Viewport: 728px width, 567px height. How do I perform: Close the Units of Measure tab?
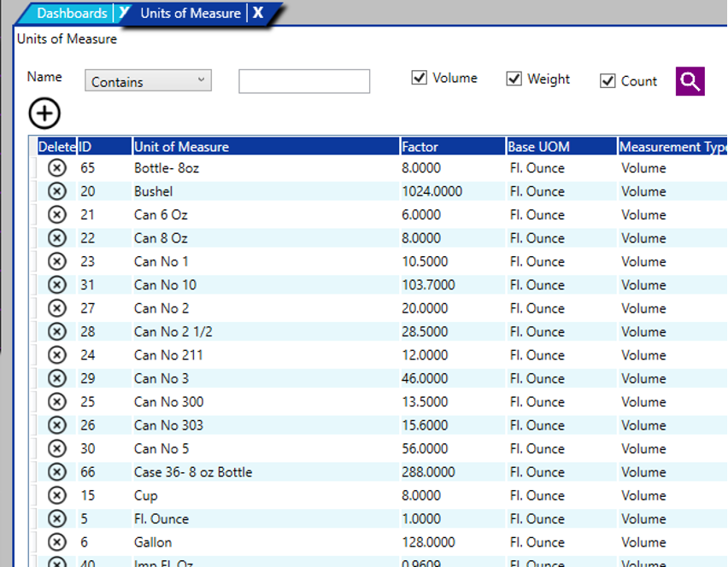click(x=258, y=13)
